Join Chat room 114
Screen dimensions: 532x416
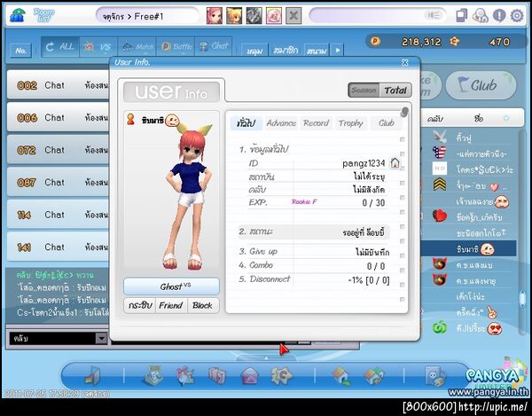coord(59,215)
